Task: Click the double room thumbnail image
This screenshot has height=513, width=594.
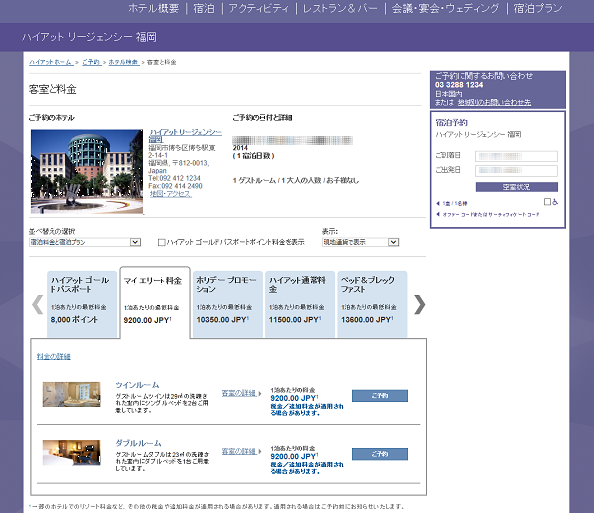Action: coord(72,453)
